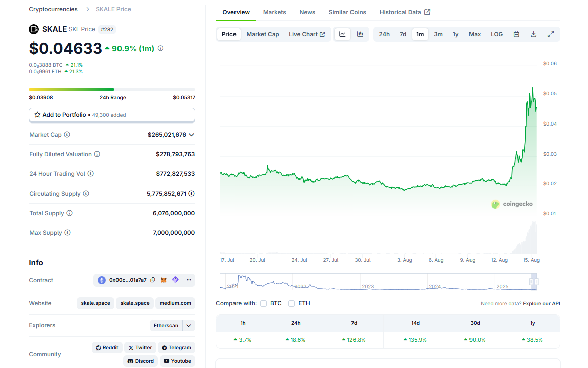Open first skale.space website link

click(x=95, y=303)
